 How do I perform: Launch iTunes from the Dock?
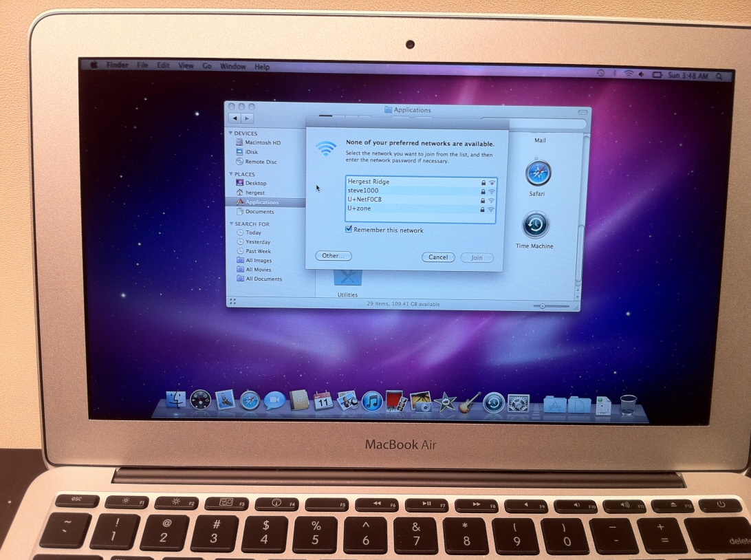point(372,401)
